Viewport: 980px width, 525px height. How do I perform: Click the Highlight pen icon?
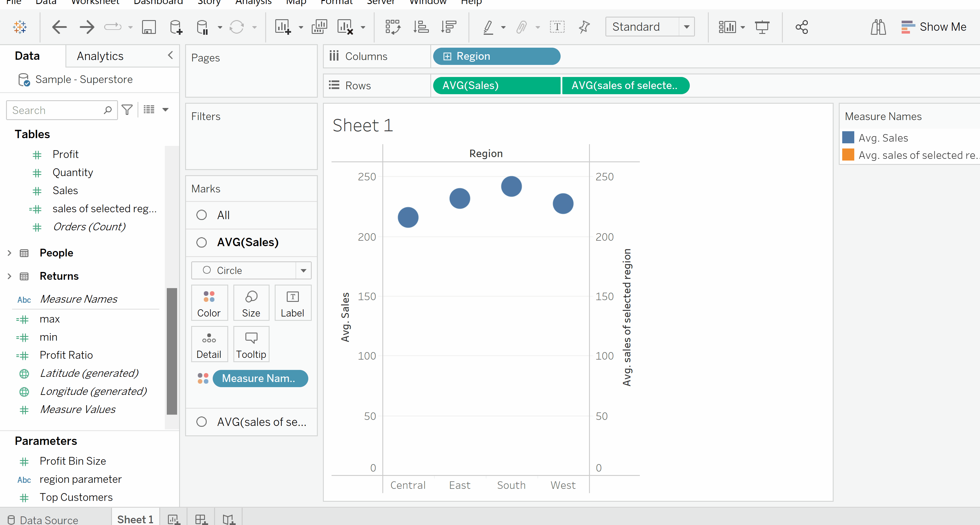pos(488,27)
